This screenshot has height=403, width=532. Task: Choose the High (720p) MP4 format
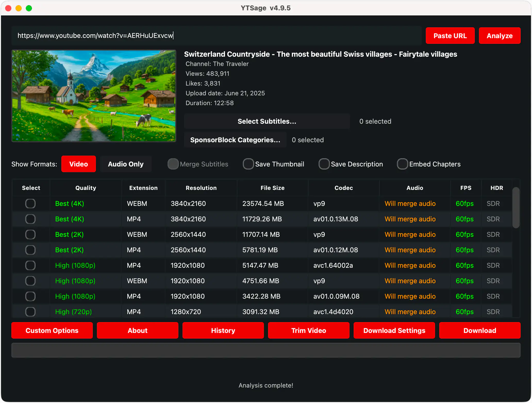[x=30, y=312]
